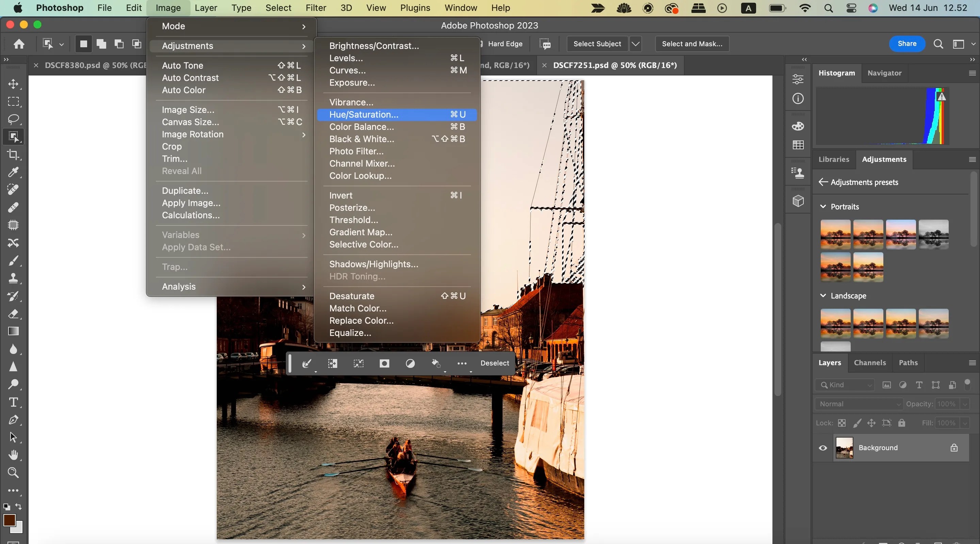This screenshot has height=544, width=980.
Task: Click the background color swatch
Action: tap(18, 528)
